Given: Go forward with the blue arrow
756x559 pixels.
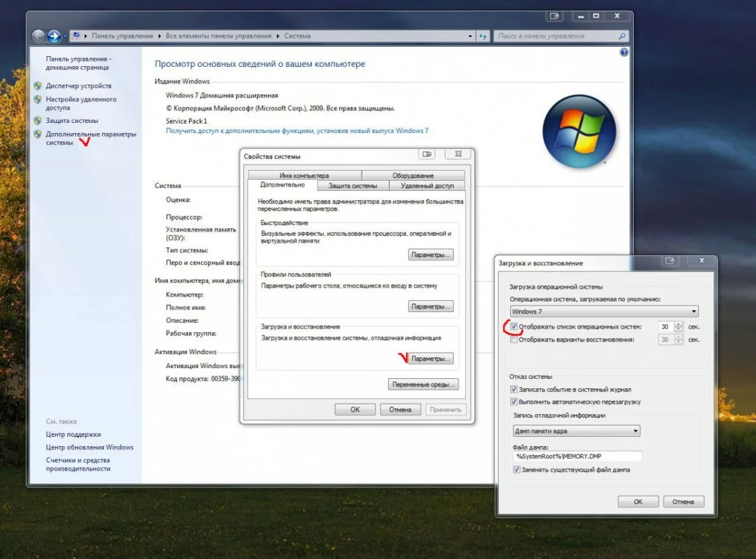Looking at the screenshot, I should pyautogui.click(x=54, y=36).
